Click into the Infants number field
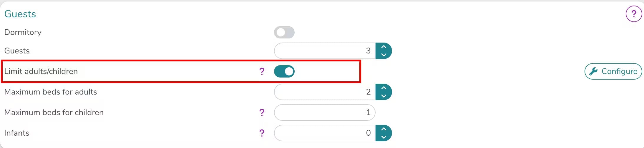 click(x=324, y=133)
